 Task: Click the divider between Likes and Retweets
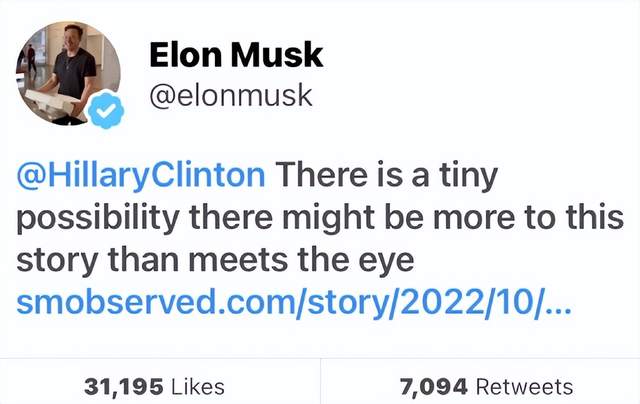(x=320, y=386)
